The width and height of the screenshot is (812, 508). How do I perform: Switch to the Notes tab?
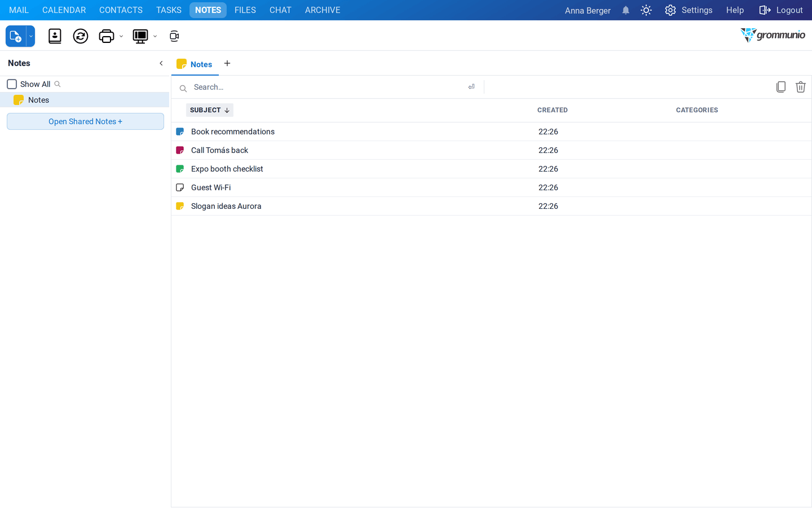click(195, 64)
